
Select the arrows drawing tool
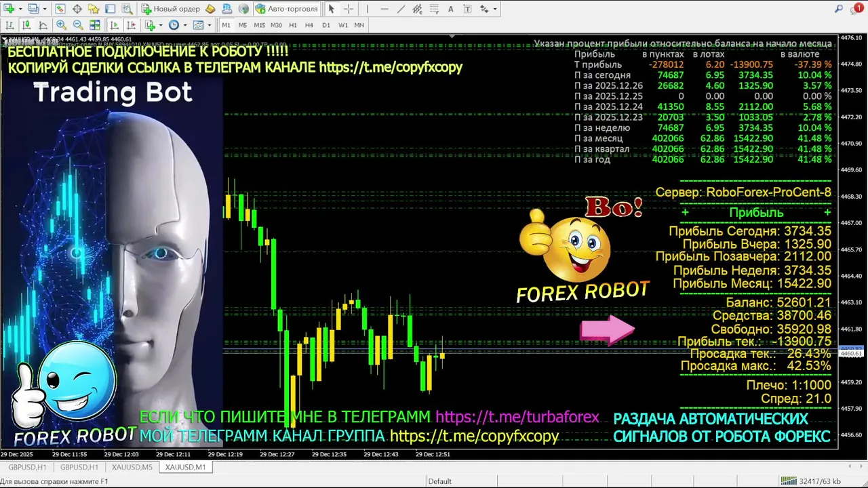point(484,9)
